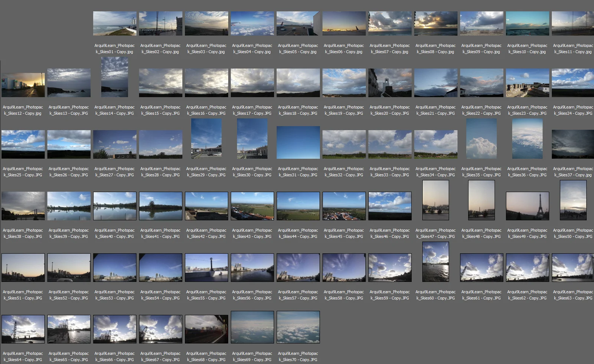594x364 pixels.
Task: Click the Skies60 ferris wheel silhouette image
Action: coord(435,262)
